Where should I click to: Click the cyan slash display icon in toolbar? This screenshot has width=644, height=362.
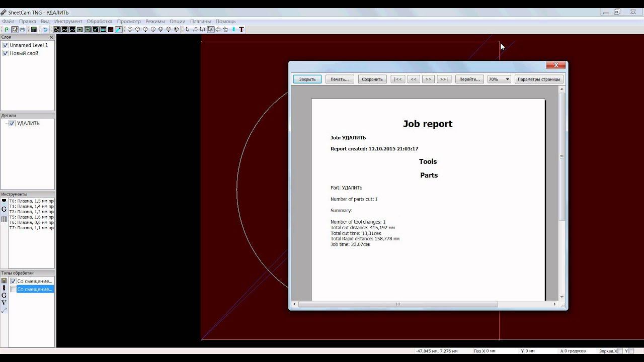[x=118, y=30]
